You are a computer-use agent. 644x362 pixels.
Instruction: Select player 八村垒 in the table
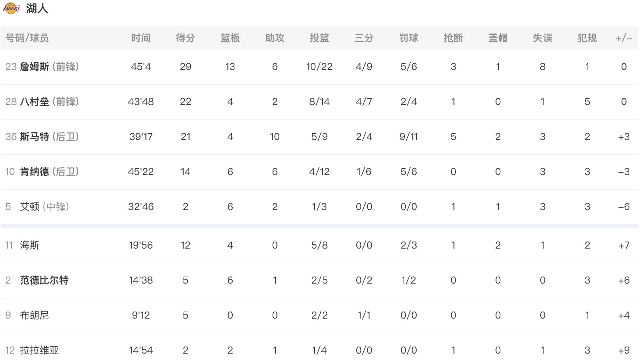coord(34,102)
